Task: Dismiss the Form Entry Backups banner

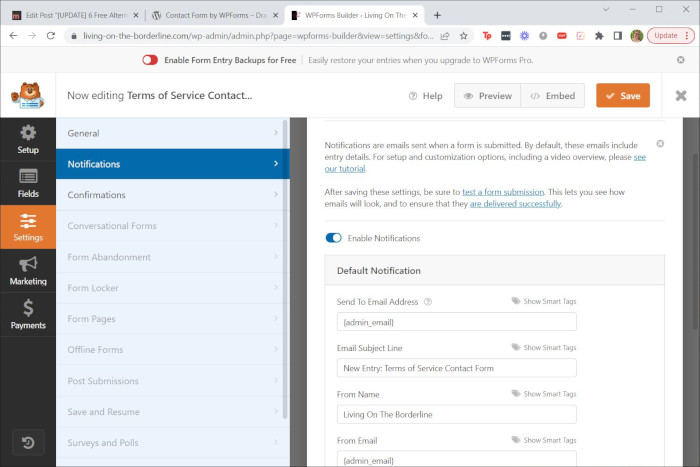Action: point(680,60)
